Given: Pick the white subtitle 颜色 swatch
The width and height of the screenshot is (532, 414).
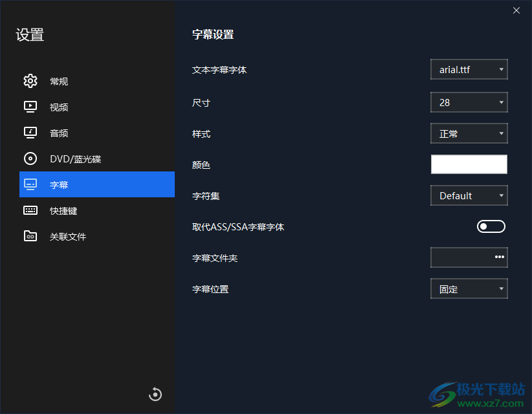Looking at the screenshot, I should [x=469, y=164].
